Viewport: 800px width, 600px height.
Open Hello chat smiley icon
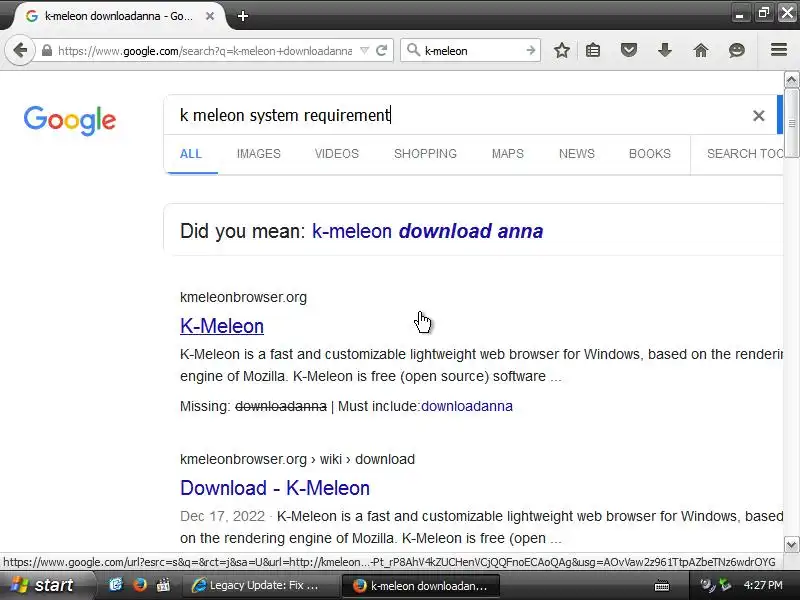tap(736, 50)
